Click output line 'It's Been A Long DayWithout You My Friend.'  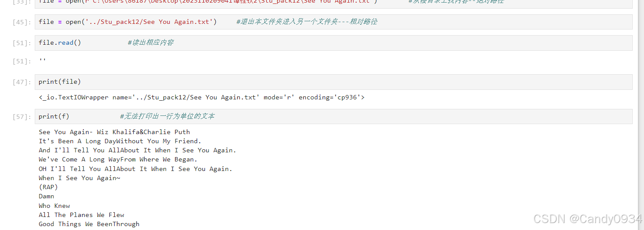pyautogui.click(x=120, y=141)
